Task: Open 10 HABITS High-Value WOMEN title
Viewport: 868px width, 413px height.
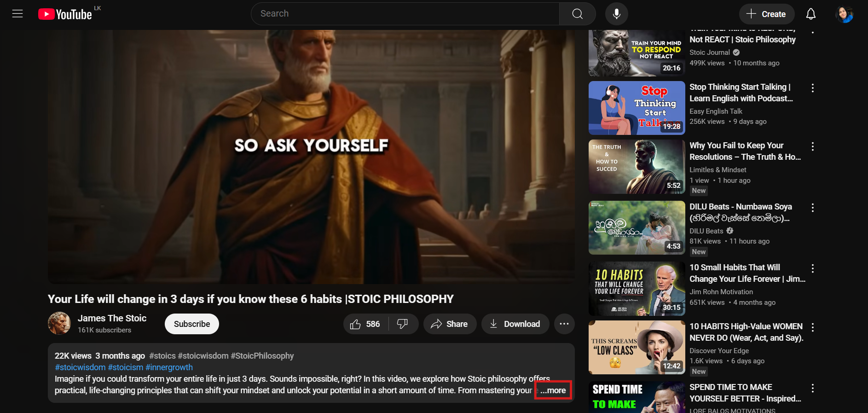Action: [x=746, y=332]
